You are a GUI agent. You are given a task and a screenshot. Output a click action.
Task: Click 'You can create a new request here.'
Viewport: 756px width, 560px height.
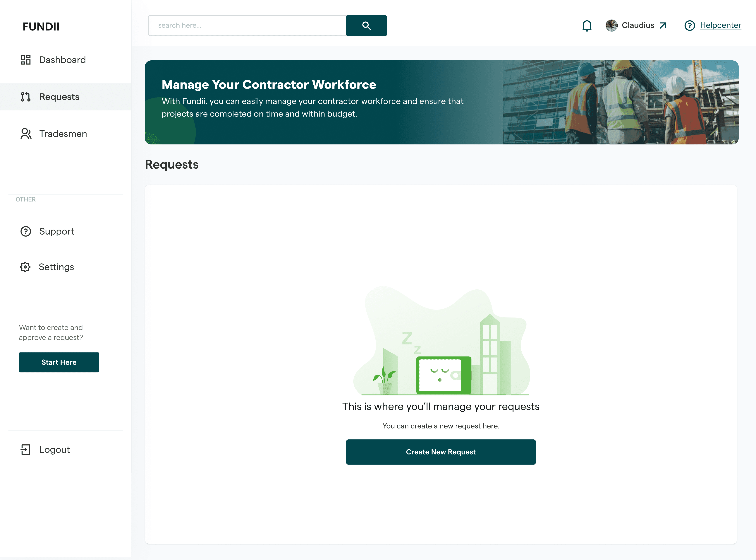pos(441,426)
